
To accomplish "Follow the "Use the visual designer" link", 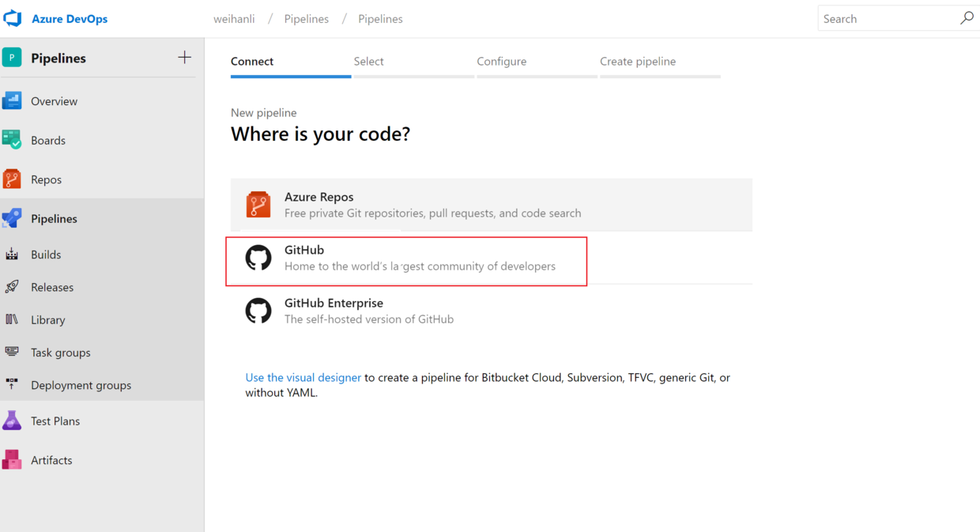I will click(x=303, y=378).
